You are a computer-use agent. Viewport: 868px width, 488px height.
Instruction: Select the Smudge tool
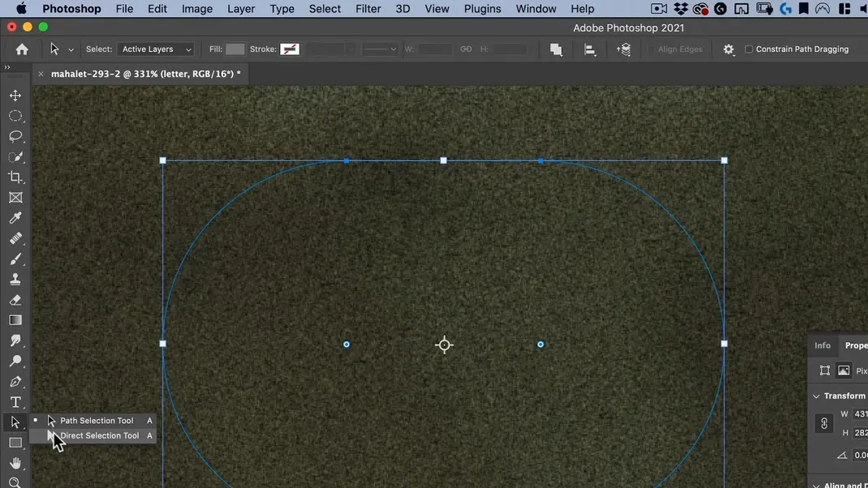pyautogui.click(x=15, y=341)
